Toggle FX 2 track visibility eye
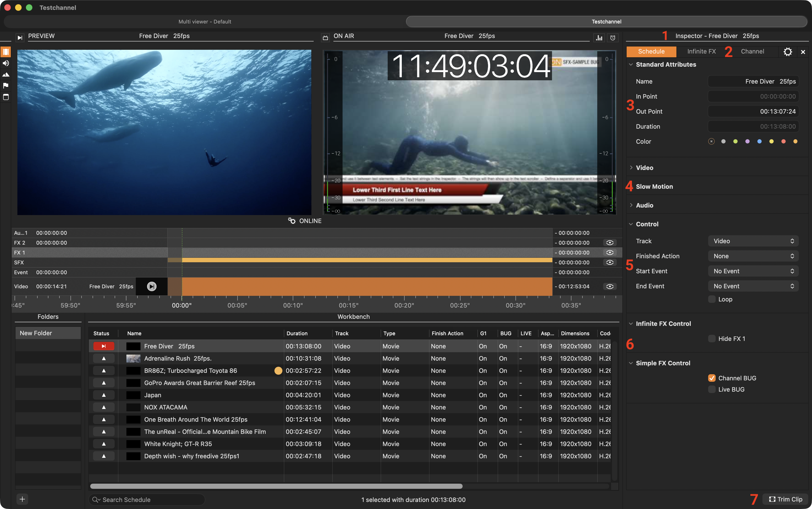The width and height of the screenshot is (812, 509). [610, 243]
